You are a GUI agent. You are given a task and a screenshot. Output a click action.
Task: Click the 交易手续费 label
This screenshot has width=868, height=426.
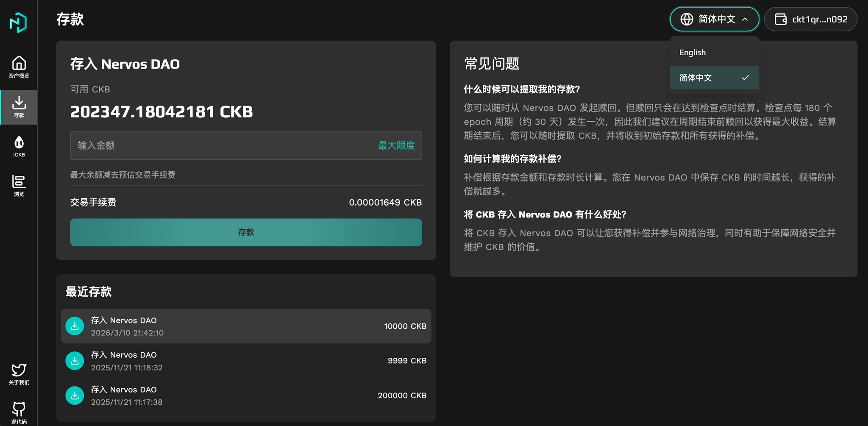pyautogui.click(x=93, y=203)
